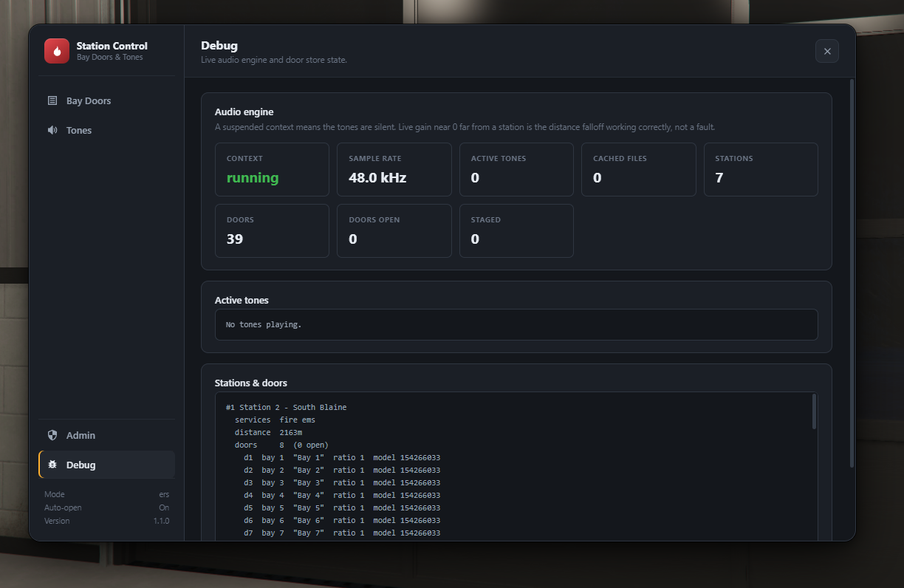Click the Doors Open count card
This screenshot has width=904, height=588.
click(394, 230)
